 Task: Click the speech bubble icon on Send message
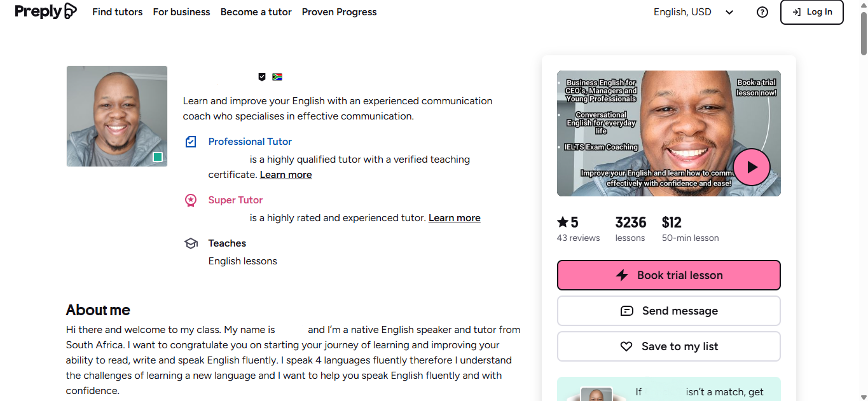[627, 311]
